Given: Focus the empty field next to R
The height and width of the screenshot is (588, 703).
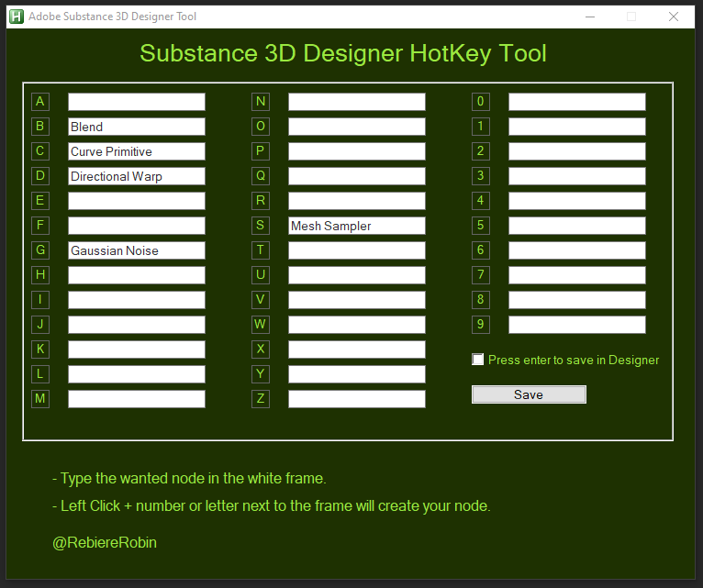Looking at the screenshot, I should tap(357, 201).
